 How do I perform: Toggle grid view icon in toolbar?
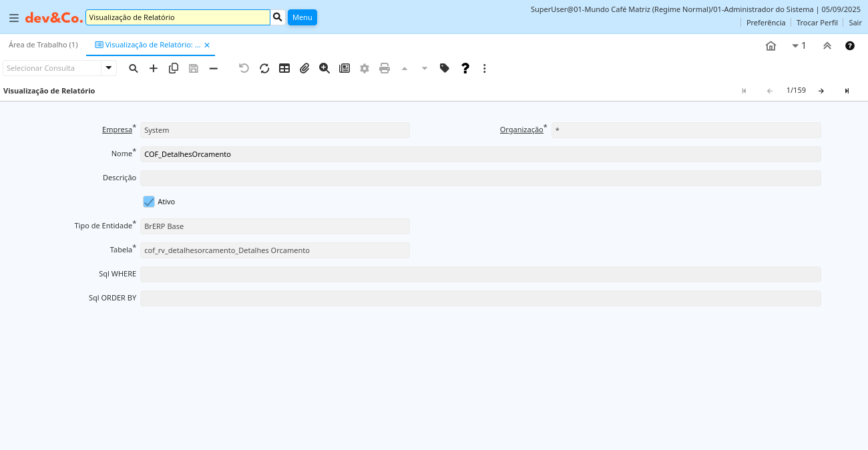point(284,68)
